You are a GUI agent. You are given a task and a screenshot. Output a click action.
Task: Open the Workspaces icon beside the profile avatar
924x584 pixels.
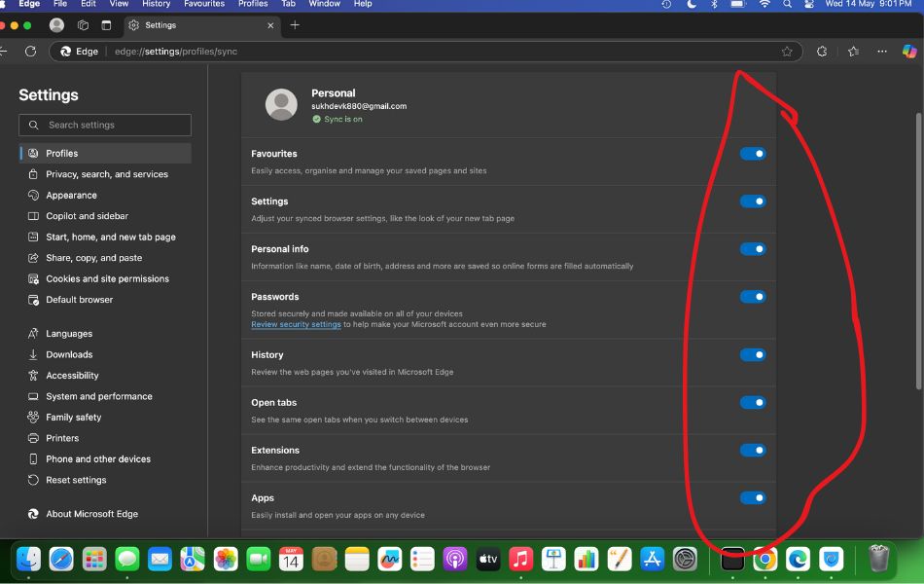(83, 25)
